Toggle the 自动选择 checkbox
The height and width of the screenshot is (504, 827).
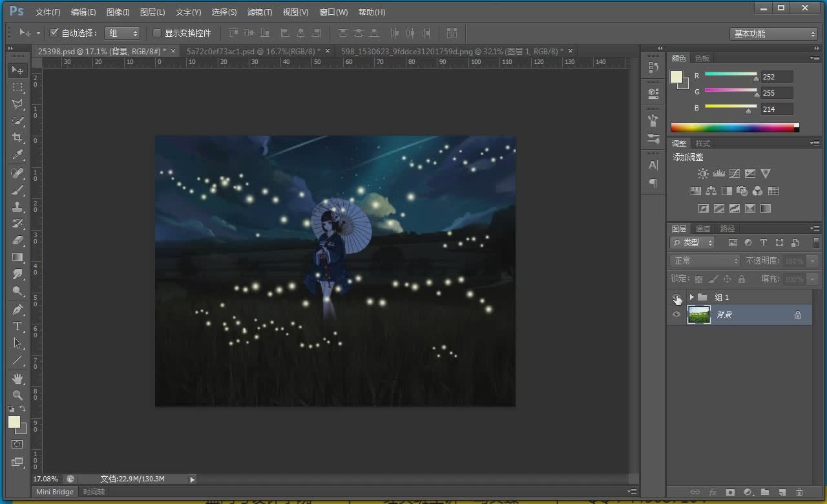click(54, 33)
